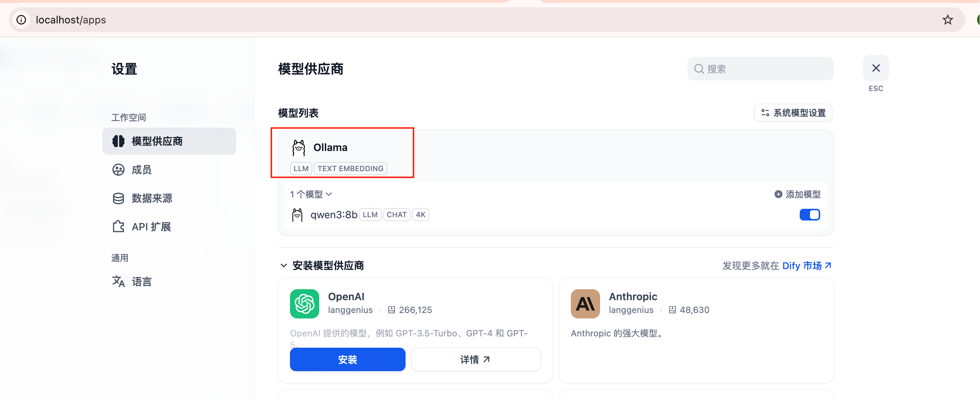Collapse the 安装模型供应商 section
The width and height of the screenshot is (980, 400).
click(x=283, y=265)
